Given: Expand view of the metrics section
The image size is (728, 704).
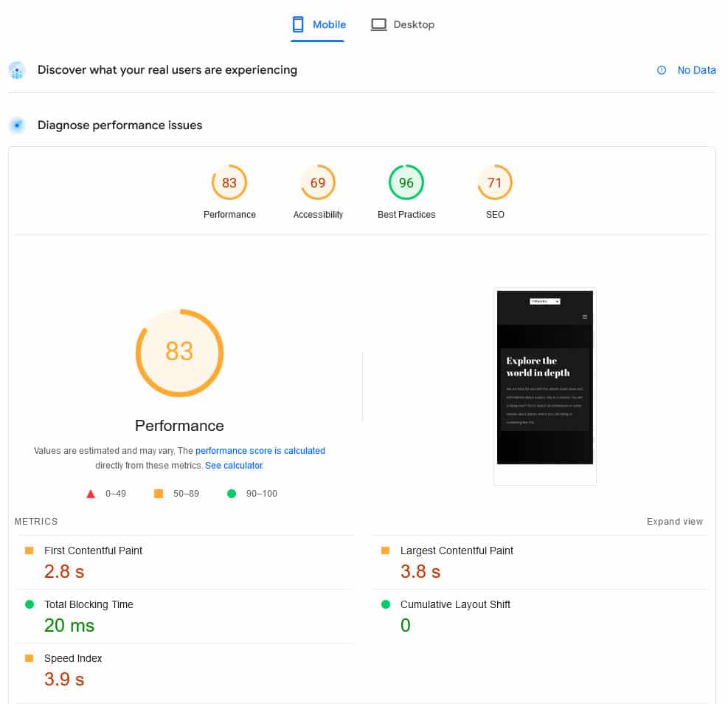Looking at the screenshot, I should point(674,522).
